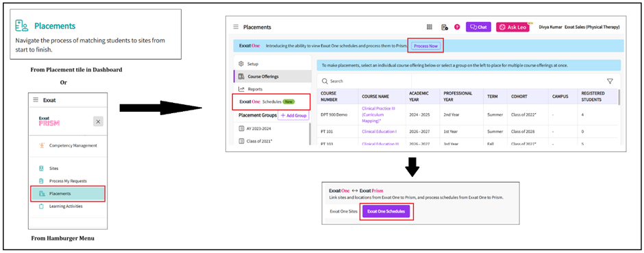Click the Add Group button
This screenshot has height=253, width=644.
tap(293, 116)
